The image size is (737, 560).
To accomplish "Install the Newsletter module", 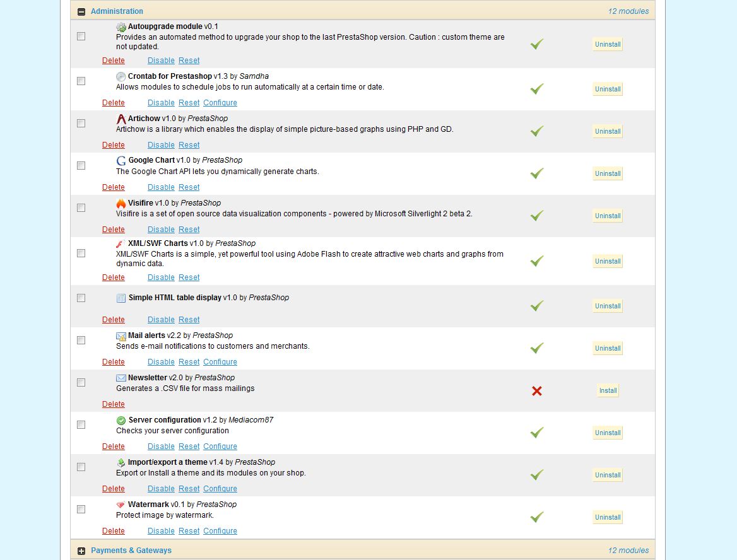I will pyautogui.click(x=608, y=390).
